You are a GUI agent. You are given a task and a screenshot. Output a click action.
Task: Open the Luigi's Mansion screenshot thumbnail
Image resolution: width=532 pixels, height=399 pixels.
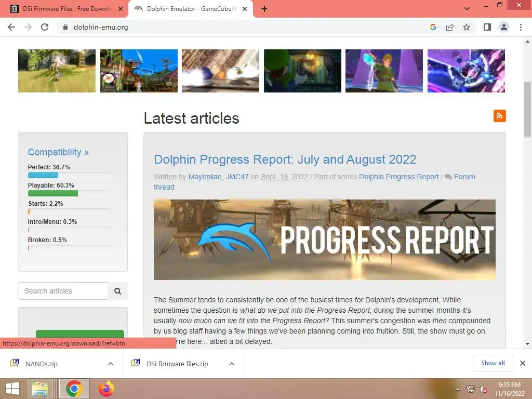coord(302,71)
